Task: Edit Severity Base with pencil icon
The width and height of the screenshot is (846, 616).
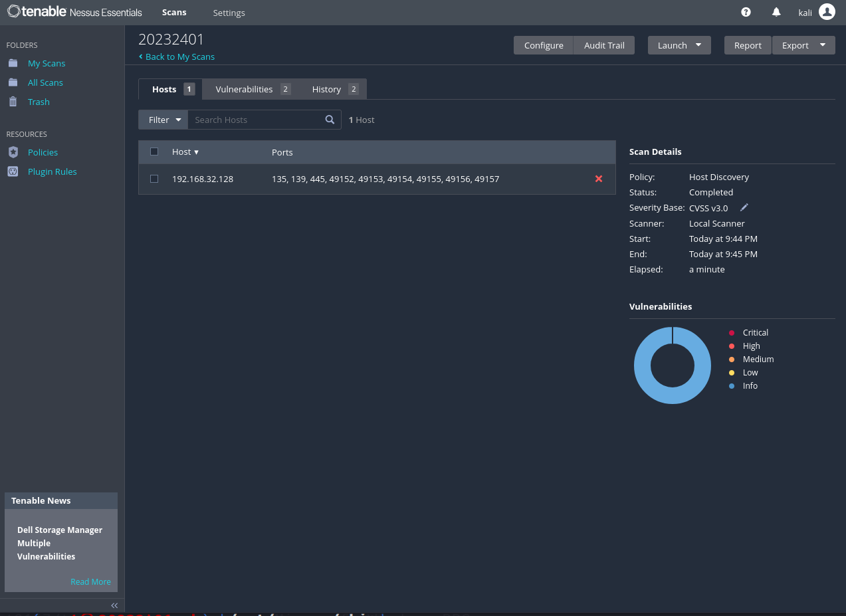Action: point(744,207)
